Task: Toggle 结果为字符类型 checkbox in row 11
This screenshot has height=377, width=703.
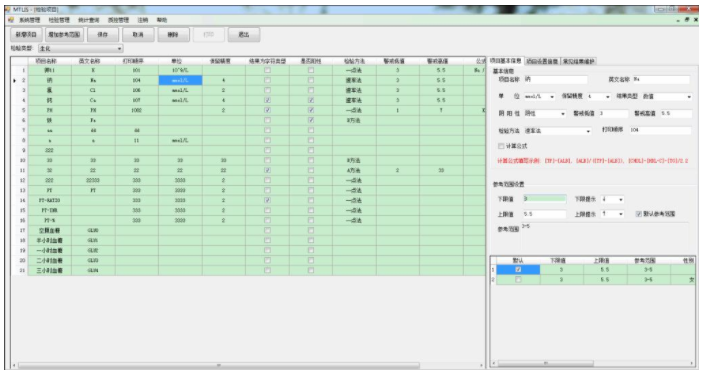Action: (267, 170)
